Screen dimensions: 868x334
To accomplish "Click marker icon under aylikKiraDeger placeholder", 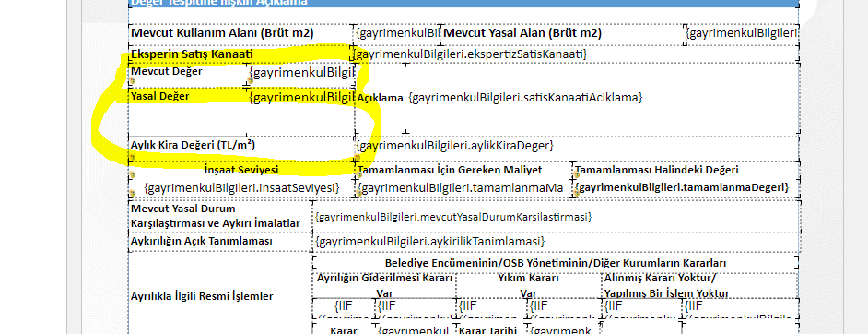I will tap(358, 158).
